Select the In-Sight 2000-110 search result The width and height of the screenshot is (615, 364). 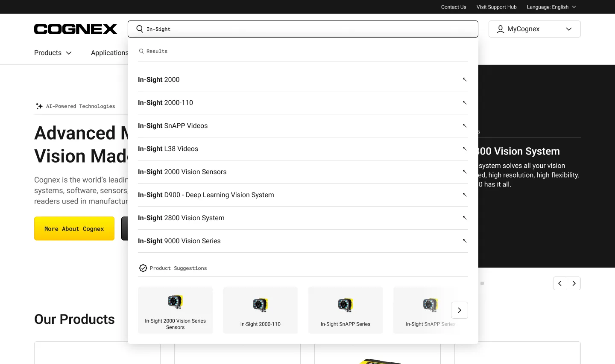pos(303,102)
